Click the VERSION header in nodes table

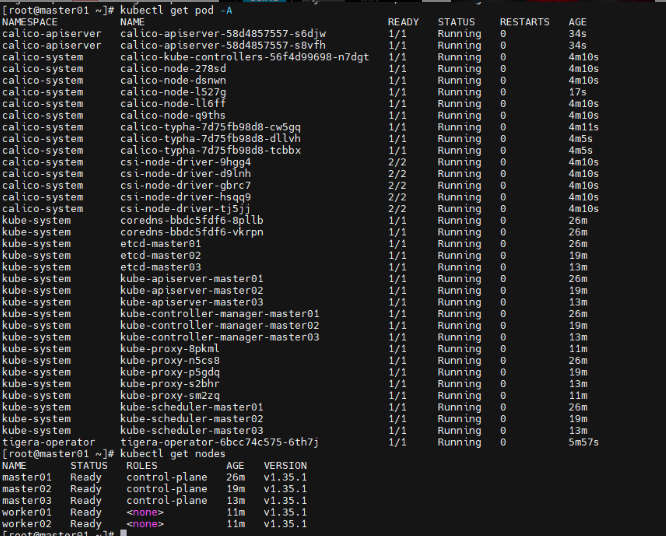285,466
